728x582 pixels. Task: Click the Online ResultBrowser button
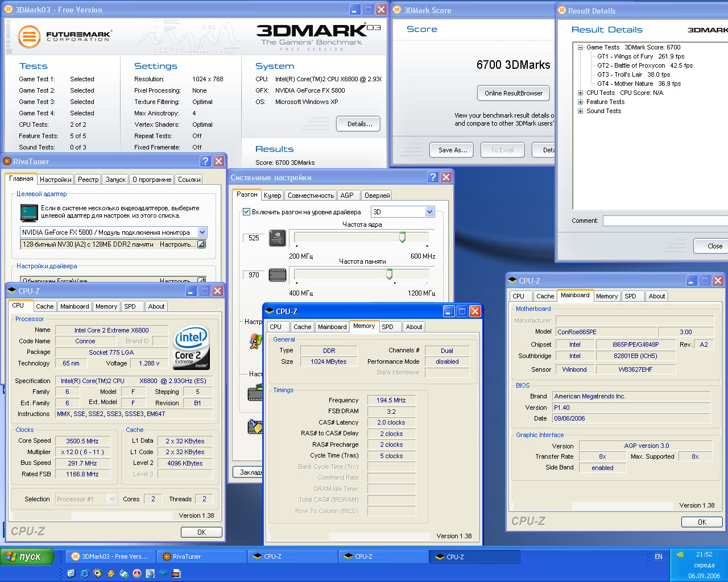514,93
